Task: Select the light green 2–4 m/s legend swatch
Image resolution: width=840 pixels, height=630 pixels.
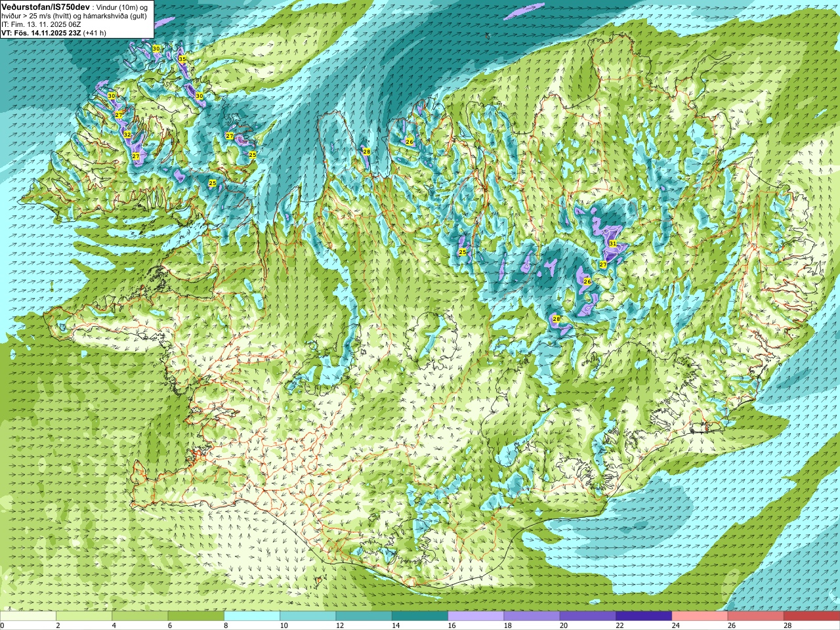Action: point(84,616)
